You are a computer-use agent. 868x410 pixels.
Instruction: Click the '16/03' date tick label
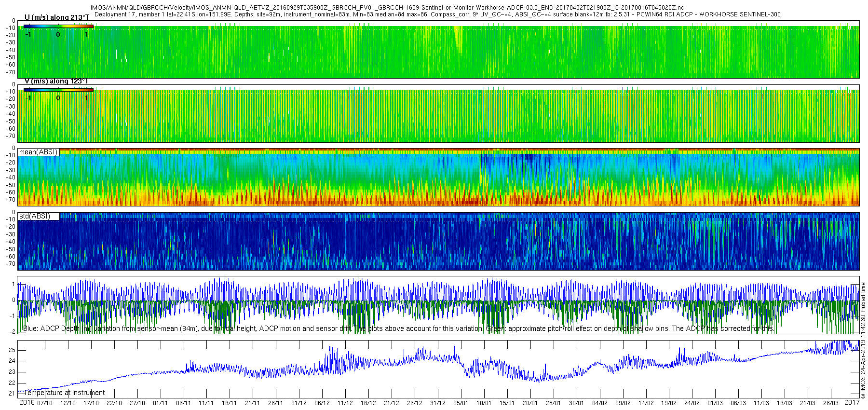click(x=785, y=403)
